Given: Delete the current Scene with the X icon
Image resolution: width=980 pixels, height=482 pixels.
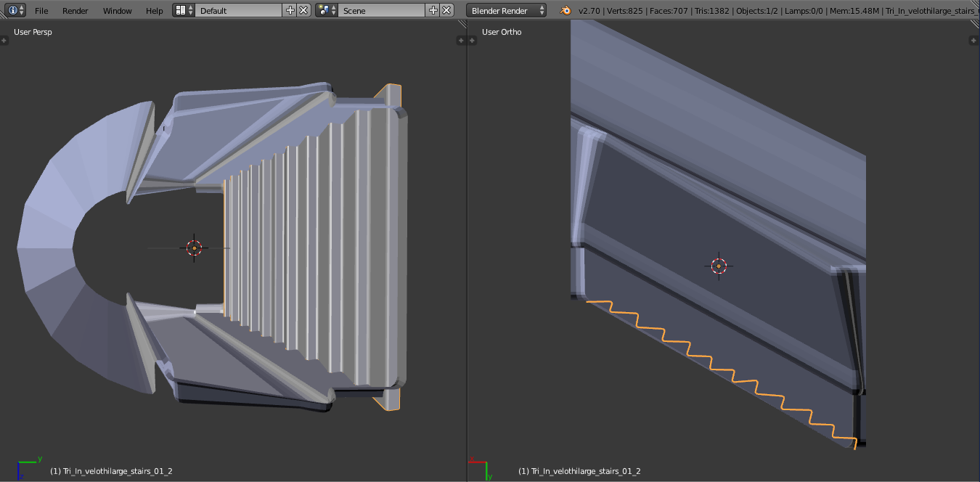Looking at the screenshot, I should [446, 10].
